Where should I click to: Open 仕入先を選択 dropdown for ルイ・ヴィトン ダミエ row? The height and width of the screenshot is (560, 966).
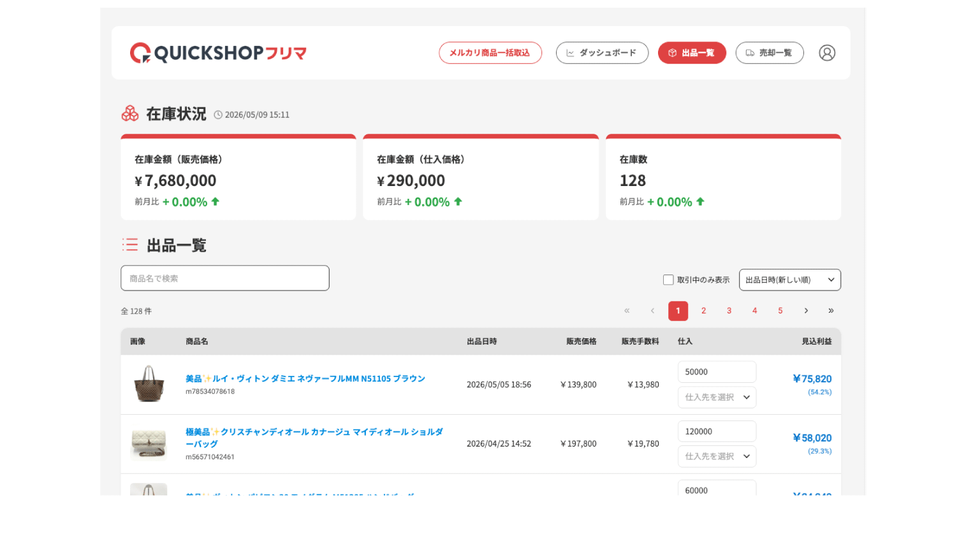click(717, 397)
